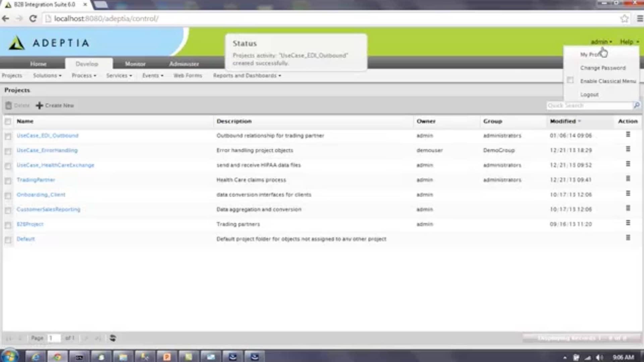This screenshot has height=362, width=644.
Task: Click the Create New plus icon
Action: [x=39, y=105]
